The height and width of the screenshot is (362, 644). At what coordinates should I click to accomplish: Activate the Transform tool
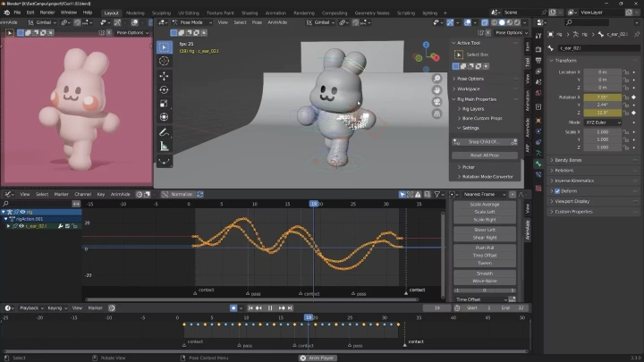pos(164,117)
